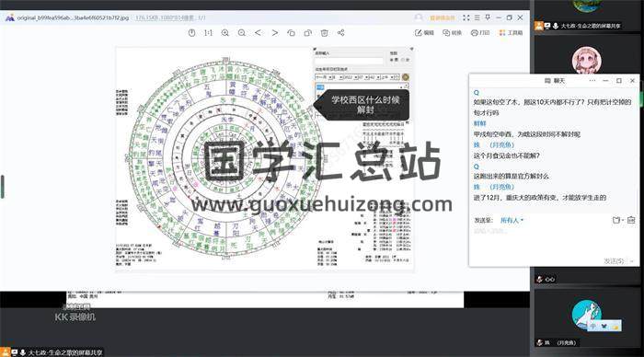Select the message starting 进了12月
Viewport: 644px width, 357px height.
[540, 198]
